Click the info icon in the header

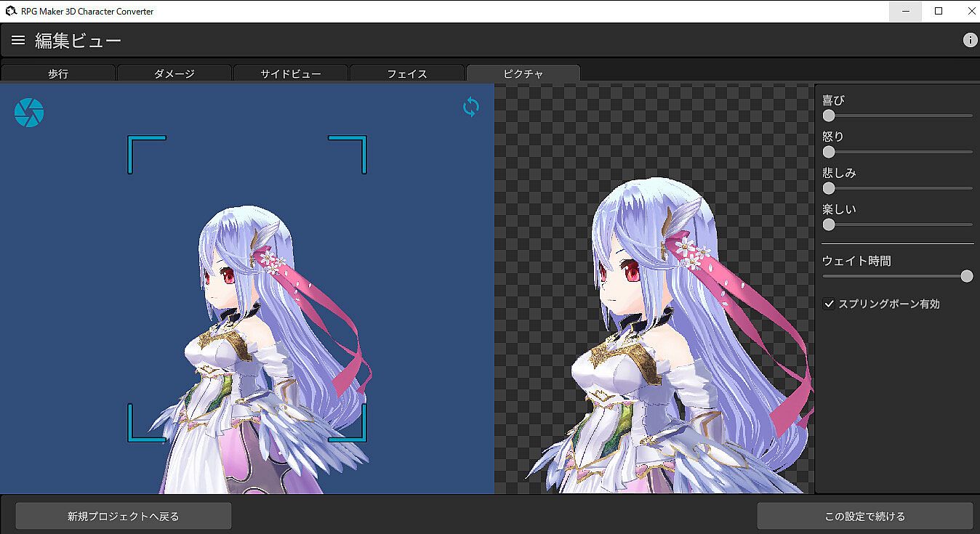pos(970,41)
